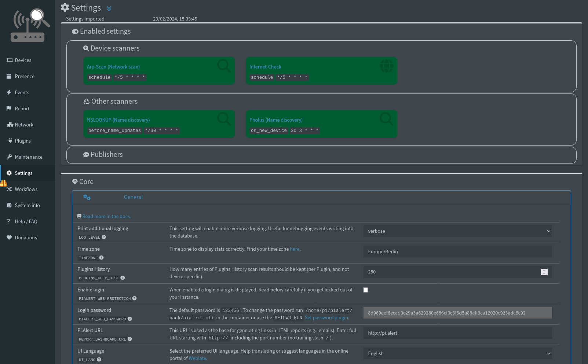Open the Weblate link

(x=197, y=359)
